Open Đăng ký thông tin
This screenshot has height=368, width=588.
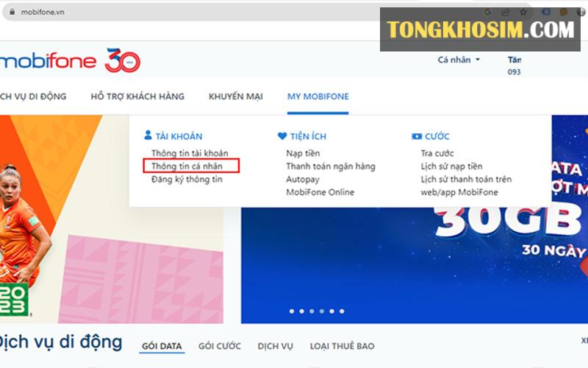(187, 179)
